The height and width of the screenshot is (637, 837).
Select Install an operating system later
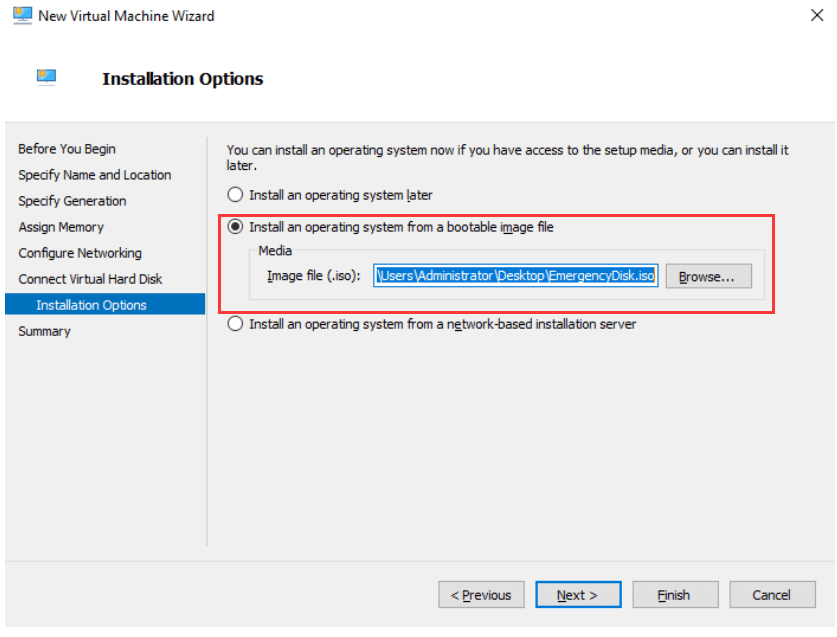pos(236,195)
